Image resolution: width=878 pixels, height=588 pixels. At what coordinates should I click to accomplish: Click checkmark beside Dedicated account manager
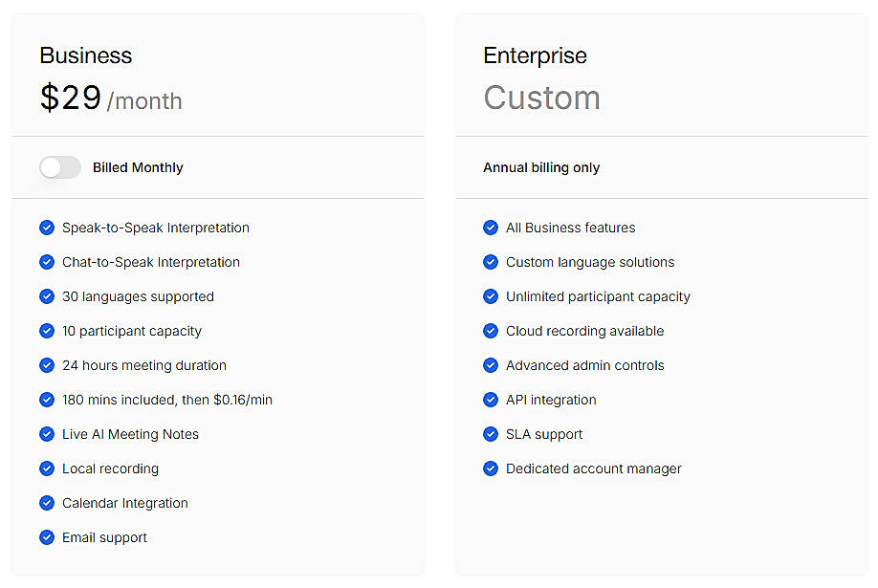coord(491,468)
